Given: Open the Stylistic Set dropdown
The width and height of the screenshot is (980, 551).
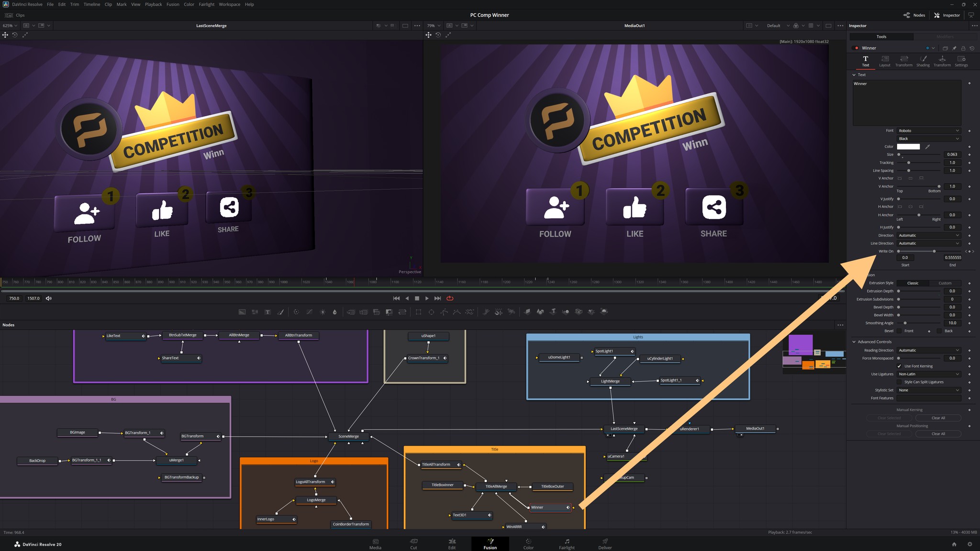Looking at the screenshot, I should point(929,390).
